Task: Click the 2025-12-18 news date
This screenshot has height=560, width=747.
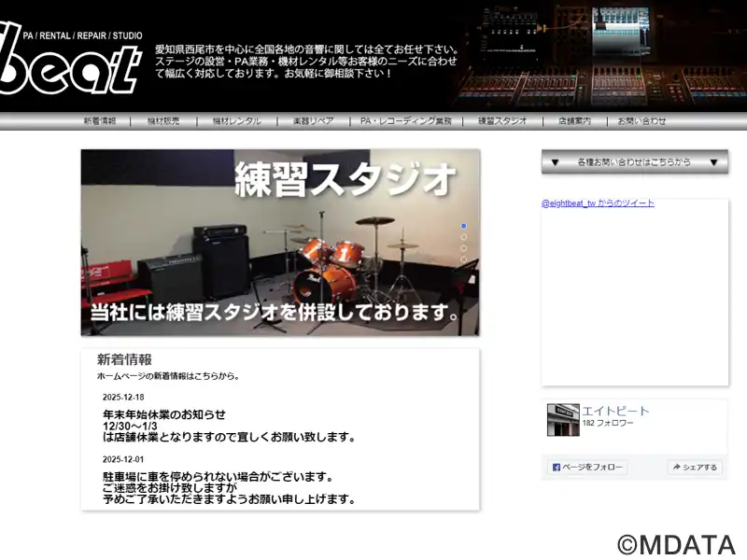Action: pos(123,398)
